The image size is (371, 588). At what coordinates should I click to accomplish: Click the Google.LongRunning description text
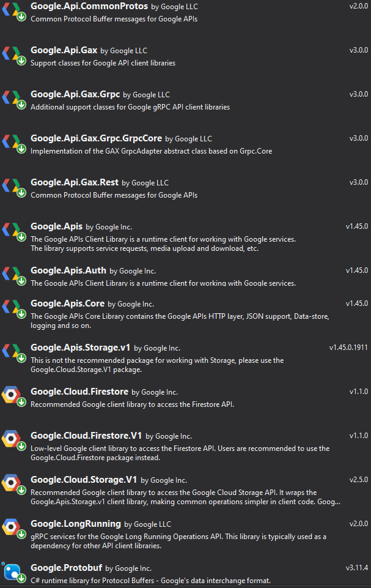click(178, 541)
